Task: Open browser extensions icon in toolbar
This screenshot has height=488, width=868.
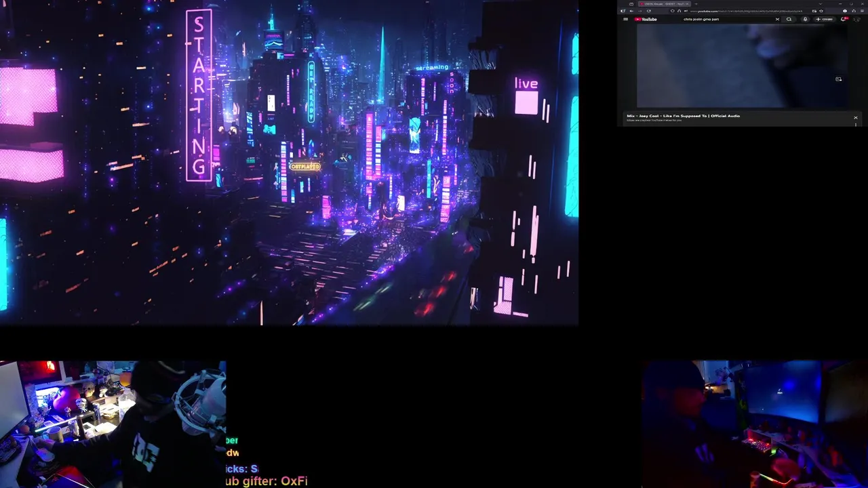Action: (x=853, y=11)
